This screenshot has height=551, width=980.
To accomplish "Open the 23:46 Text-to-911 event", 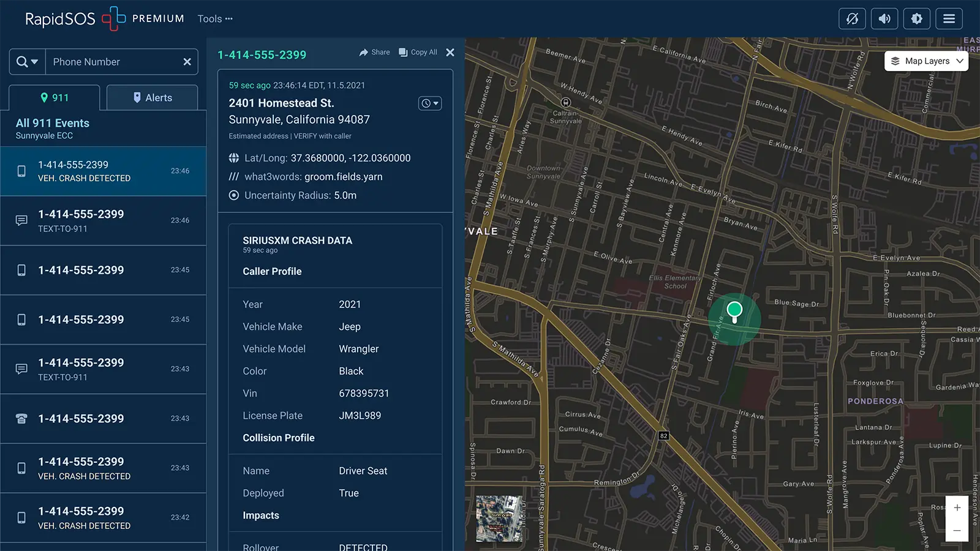I will (103, 220).
